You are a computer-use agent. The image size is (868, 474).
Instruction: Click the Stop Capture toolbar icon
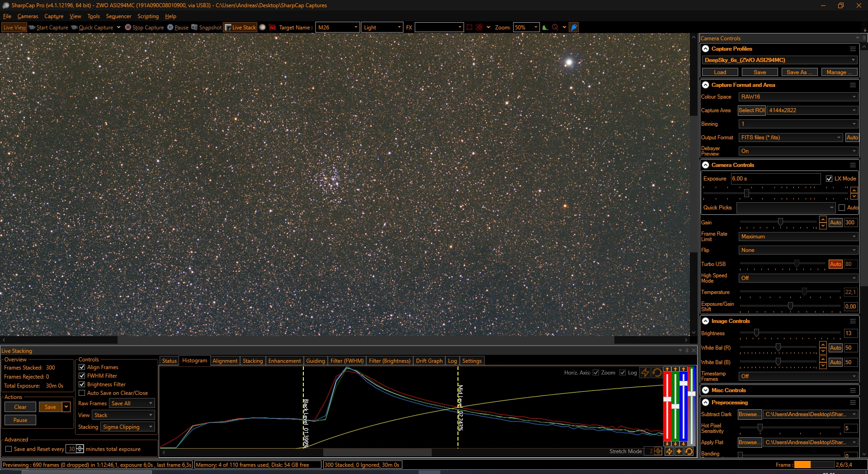(128, 27)
